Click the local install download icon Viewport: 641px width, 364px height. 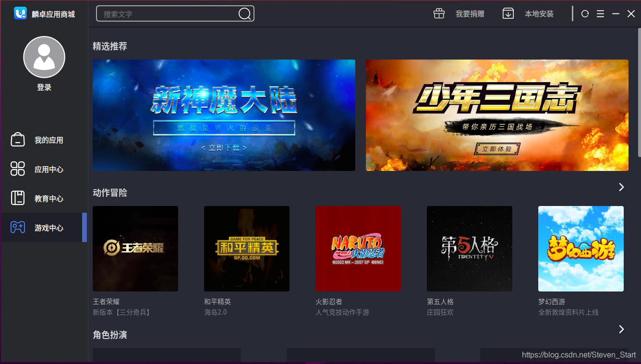(508, 13)
